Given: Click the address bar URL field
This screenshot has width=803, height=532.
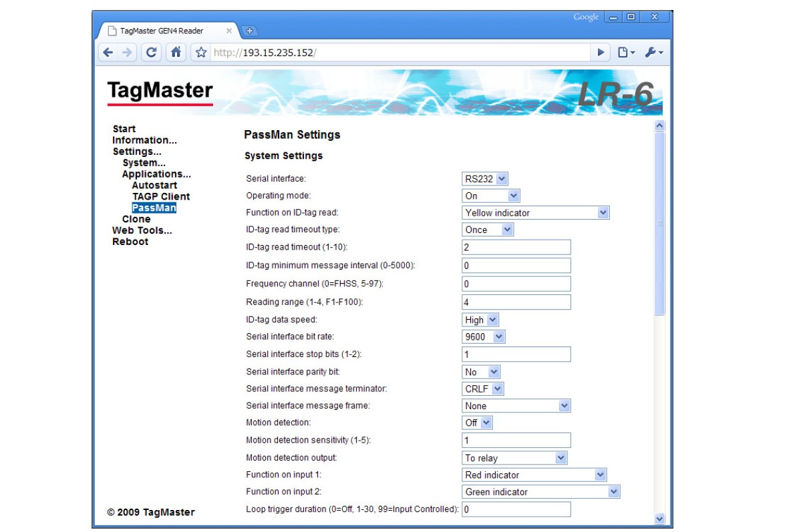Looking at the screenshot, I should (401, 52).
